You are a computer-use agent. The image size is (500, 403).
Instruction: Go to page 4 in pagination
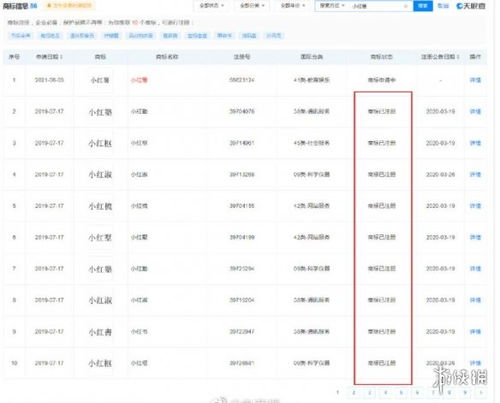pyautogui.click(x=385, y=393)
